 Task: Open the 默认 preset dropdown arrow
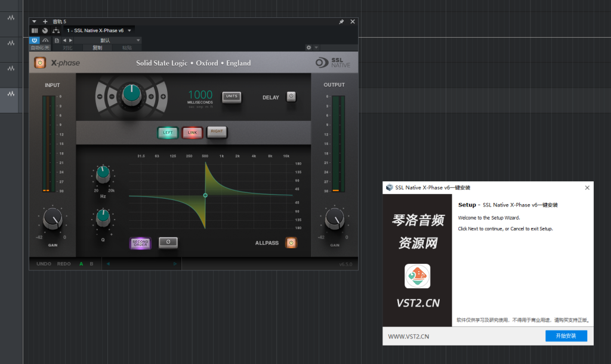(138, 40)
